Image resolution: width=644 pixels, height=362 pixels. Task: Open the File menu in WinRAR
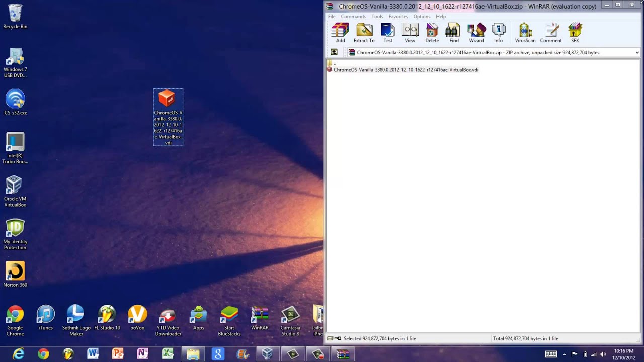pyautogui.click(x=332, y=17)
